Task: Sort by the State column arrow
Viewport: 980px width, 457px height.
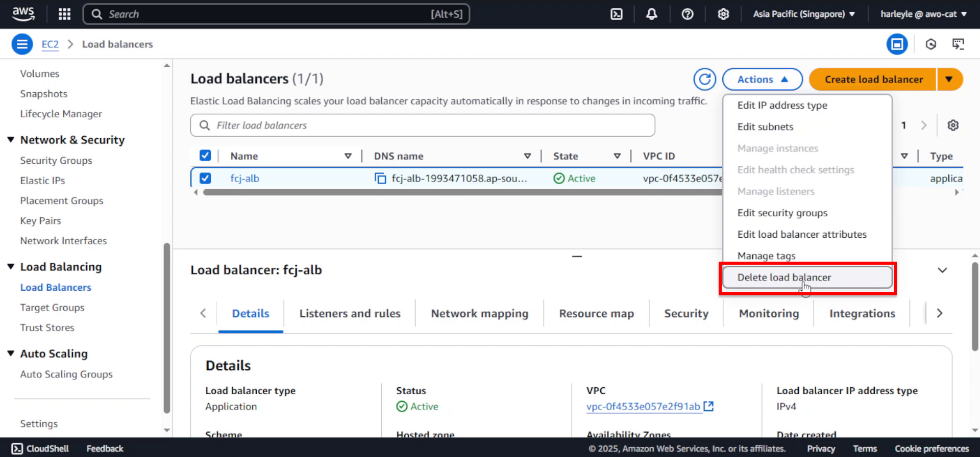Action: [617, 156]
